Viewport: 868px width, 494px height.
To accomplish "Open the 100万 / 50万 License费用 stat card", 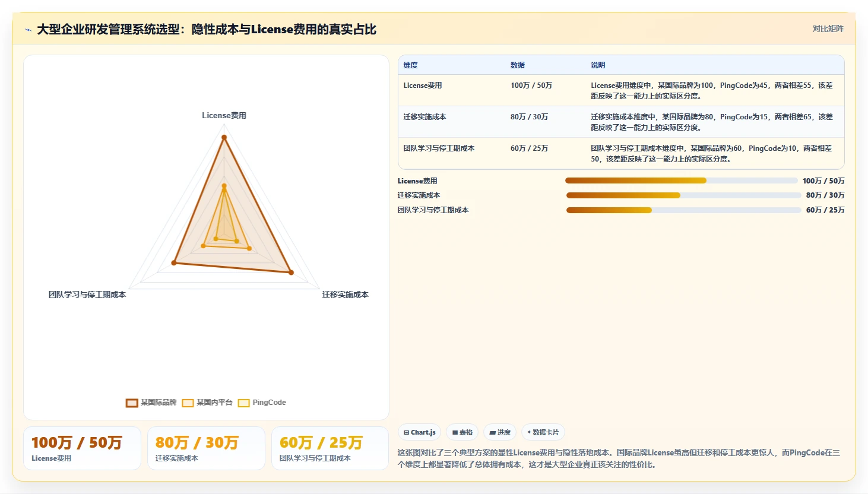I will coord(82,448).
